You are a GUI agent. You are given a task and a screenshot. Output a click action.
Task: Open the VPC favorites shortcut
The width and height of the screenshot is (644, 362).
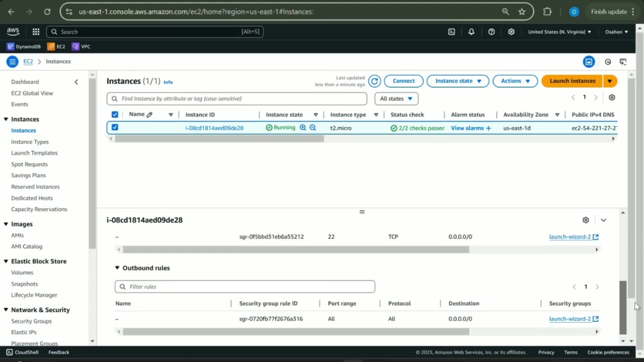point(81,46)
